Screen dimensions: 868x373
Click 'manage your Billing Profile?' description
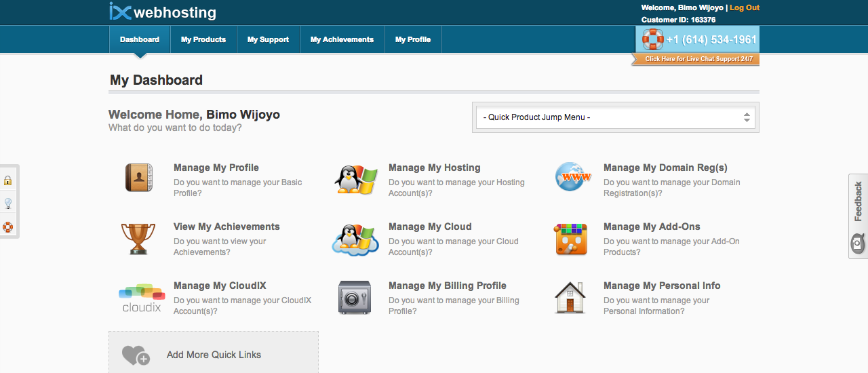coord(454,306)
